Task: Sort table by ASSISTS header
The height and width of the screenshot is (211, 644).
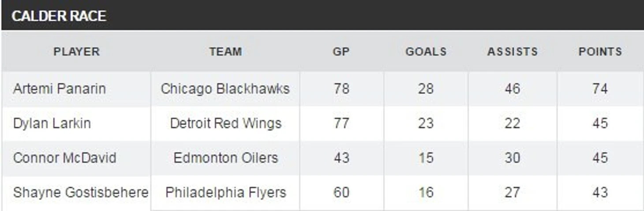Action: pos(512,52)
